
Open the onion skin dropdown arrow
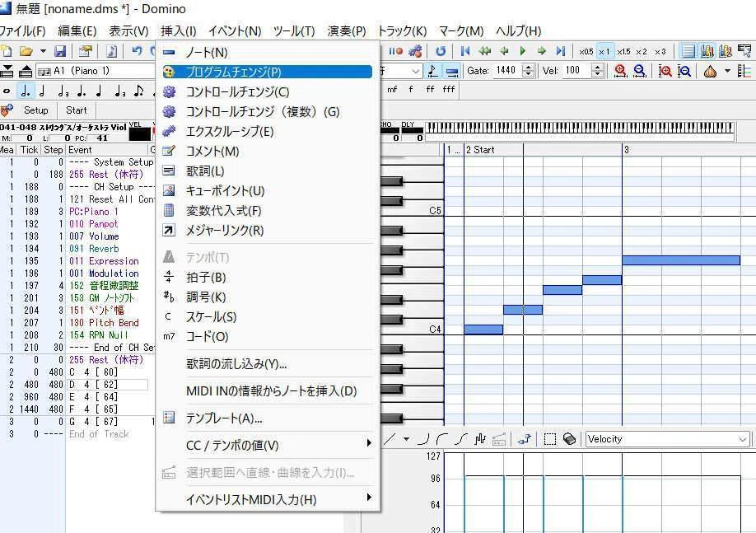tap(727, 72)
